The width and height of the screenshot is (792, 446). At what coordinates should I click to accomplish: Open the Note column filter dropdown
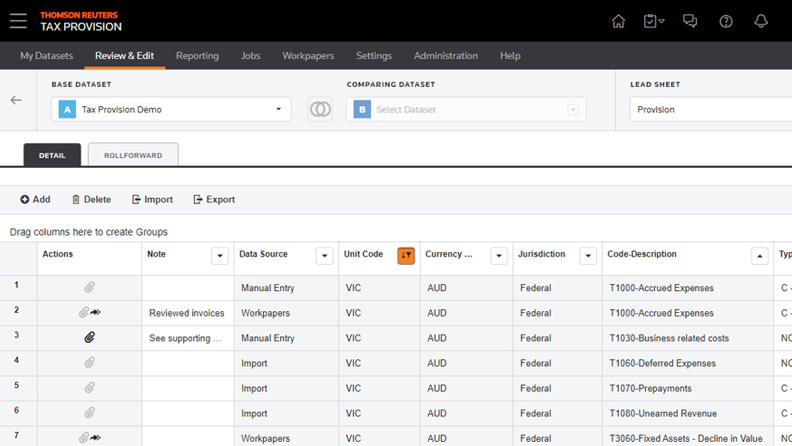click(x=220, y=256)
